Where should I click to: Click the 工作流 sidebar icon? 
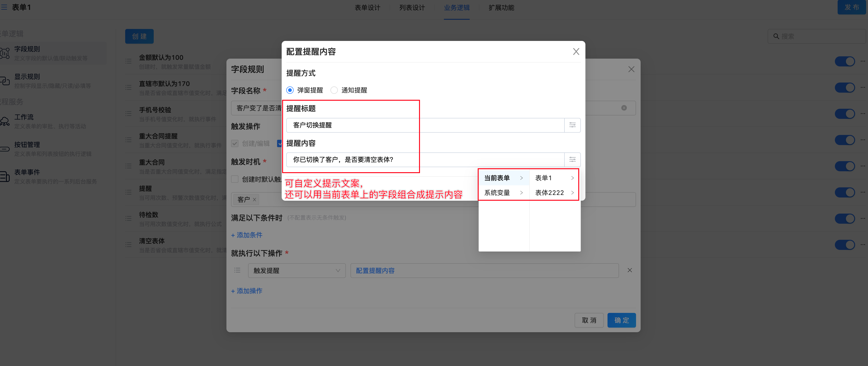(x=5, y=121)
